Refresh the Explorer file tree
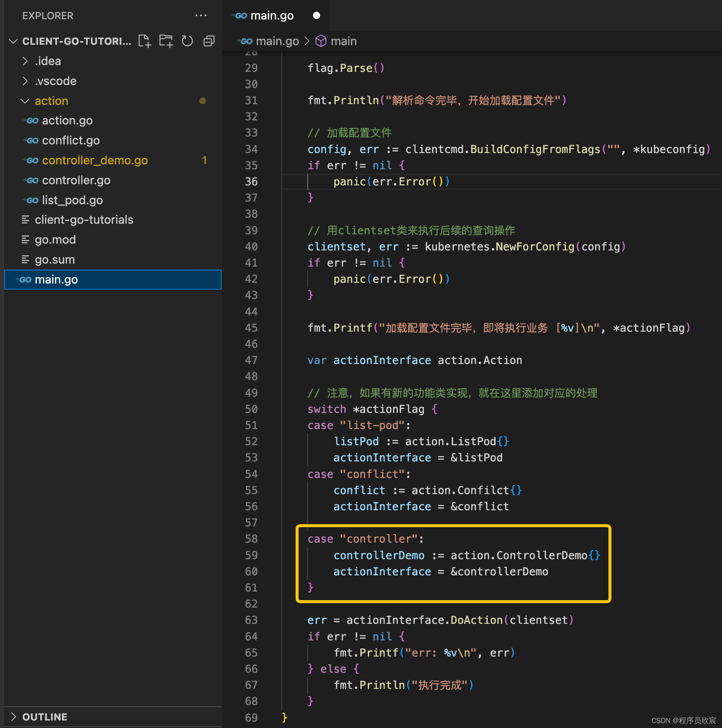 pos(187,41)
